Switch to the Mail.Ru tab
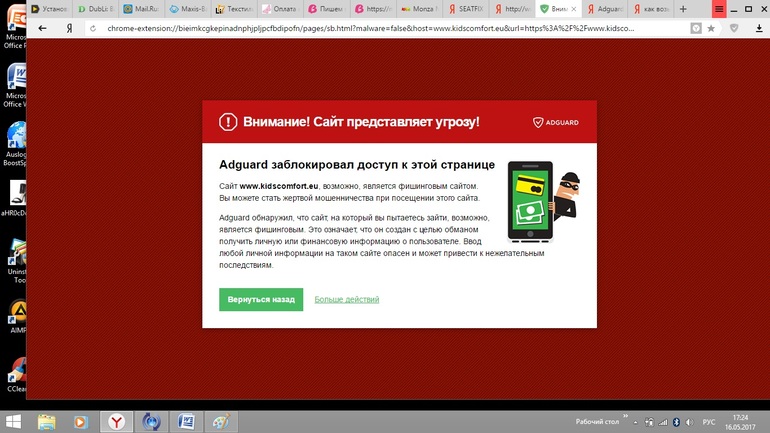 coord(142,9)
